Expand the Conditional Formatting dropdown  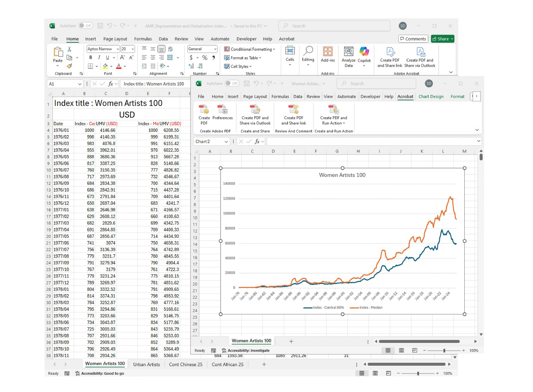(250, 49)
